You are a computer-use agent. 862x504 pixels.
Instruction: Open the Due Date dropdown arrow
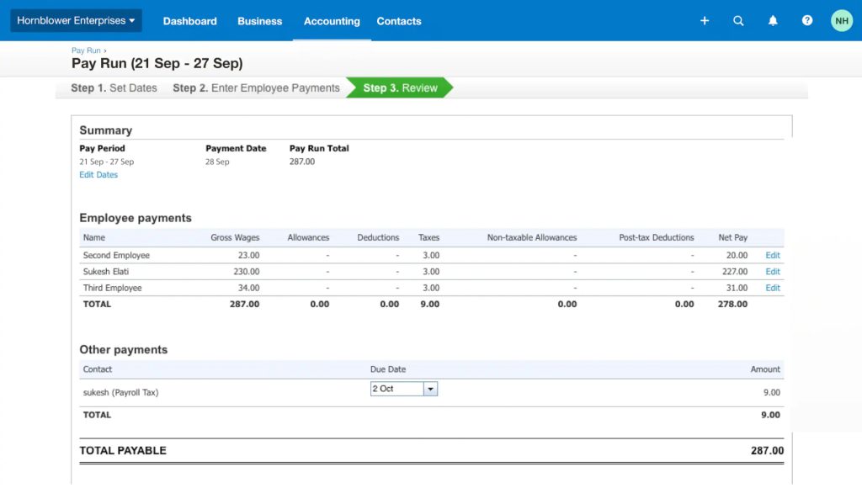click(430, 389)
